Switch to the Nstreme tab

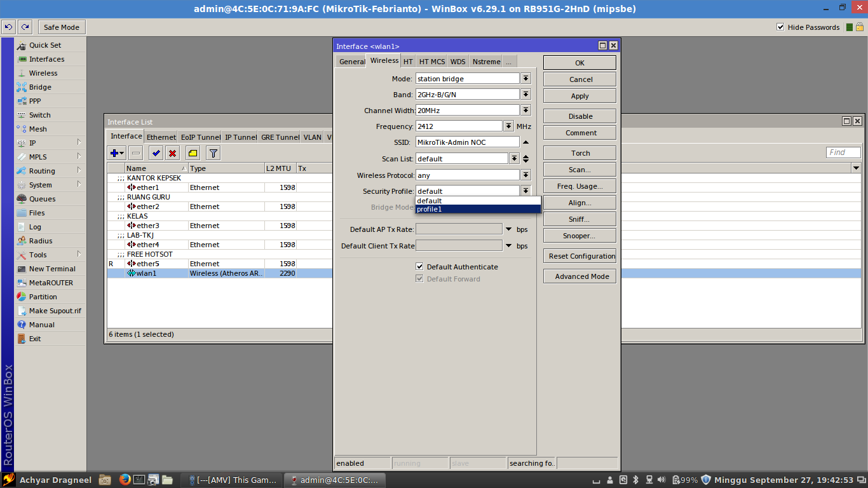pos(485,62)
